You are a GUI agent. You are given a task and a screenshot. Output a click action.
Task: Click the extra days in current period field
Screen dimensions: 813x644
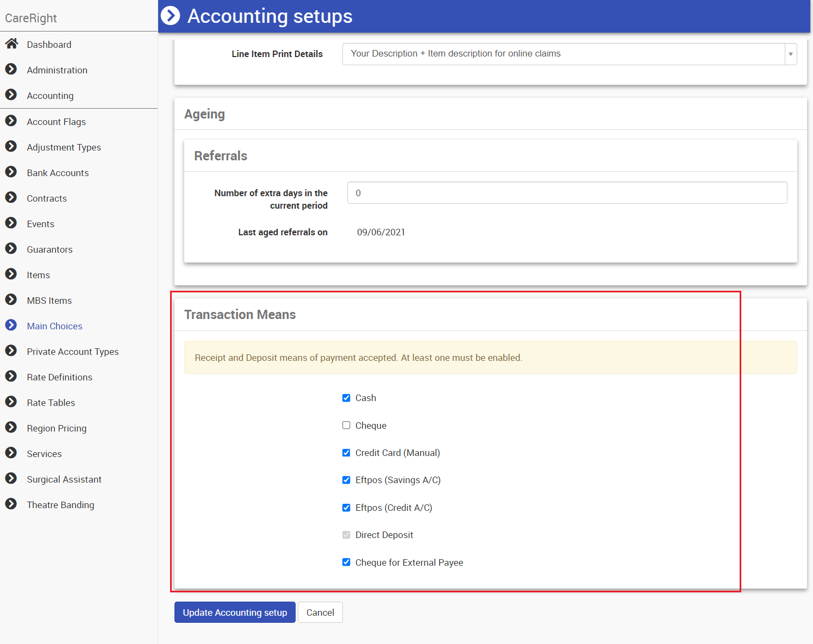point(567,193)
